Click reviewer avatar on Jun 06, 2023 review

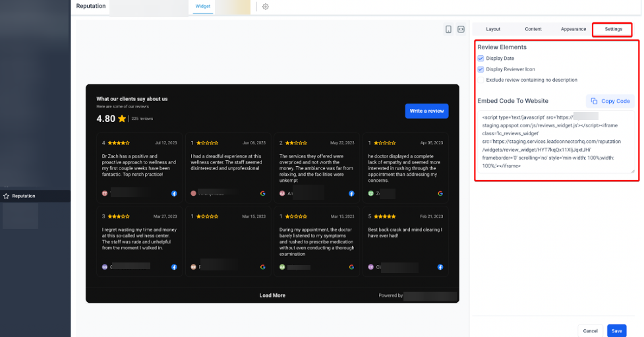[193, 193]
